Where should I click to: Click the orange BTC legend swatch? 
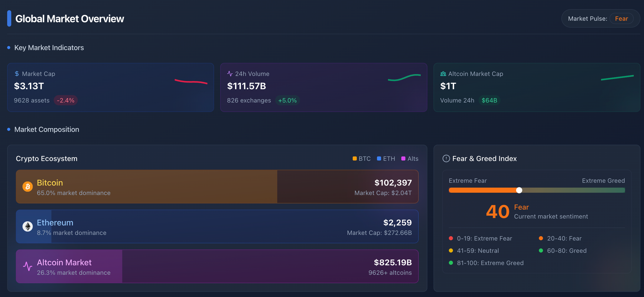point(355,158)
